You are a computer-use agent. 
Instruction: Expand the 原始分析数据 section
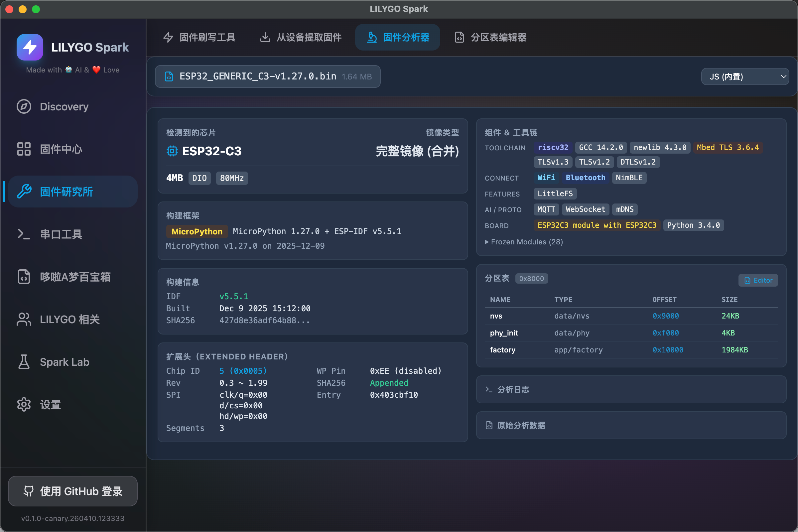pyautogui.click(x=631, y=426)
